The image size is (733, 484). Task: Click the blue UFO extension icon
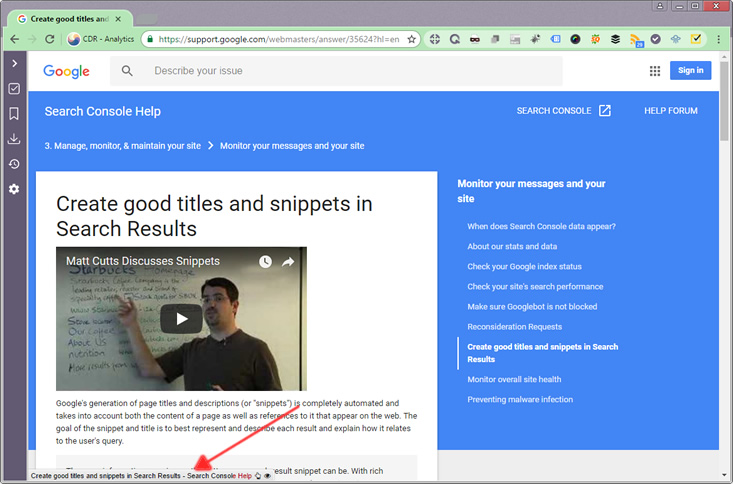click(676, 39)
